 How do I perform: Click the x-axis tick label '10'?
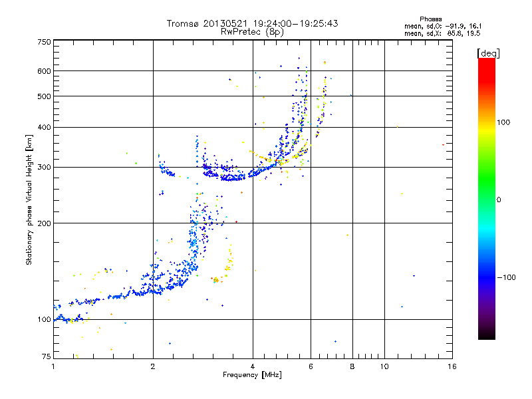coord(384,366)
